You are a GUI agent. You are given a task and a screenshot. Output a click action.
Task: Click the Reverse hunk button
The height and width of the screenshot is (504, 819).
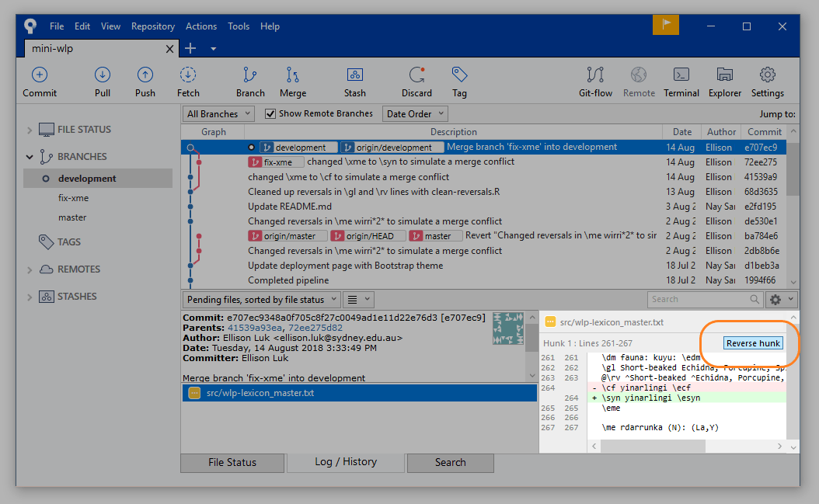[751, 342]
